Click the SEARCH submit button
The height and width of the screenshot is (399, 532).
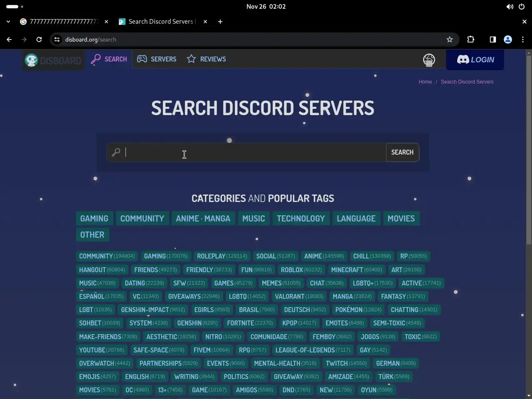click(402, 152)
